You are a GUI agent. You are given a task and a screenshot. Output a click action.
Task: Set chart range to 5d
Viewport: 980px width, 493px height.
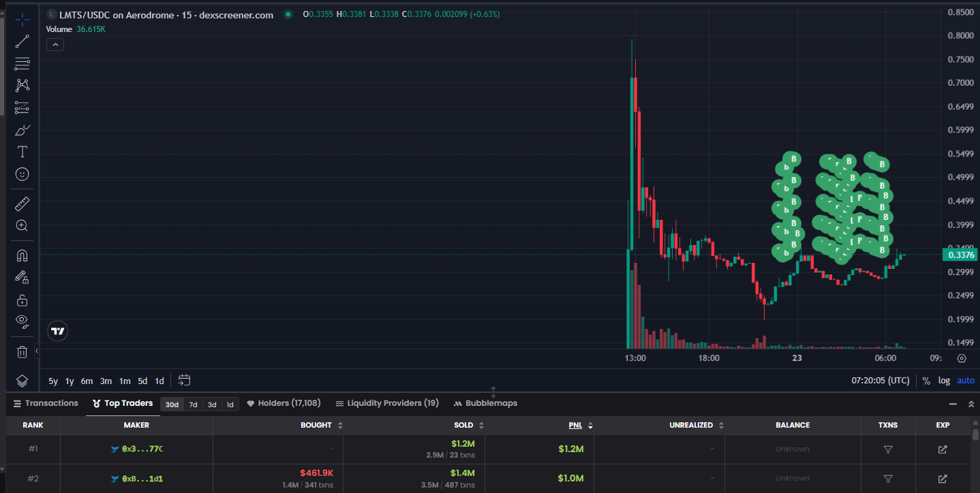[142, 381]
